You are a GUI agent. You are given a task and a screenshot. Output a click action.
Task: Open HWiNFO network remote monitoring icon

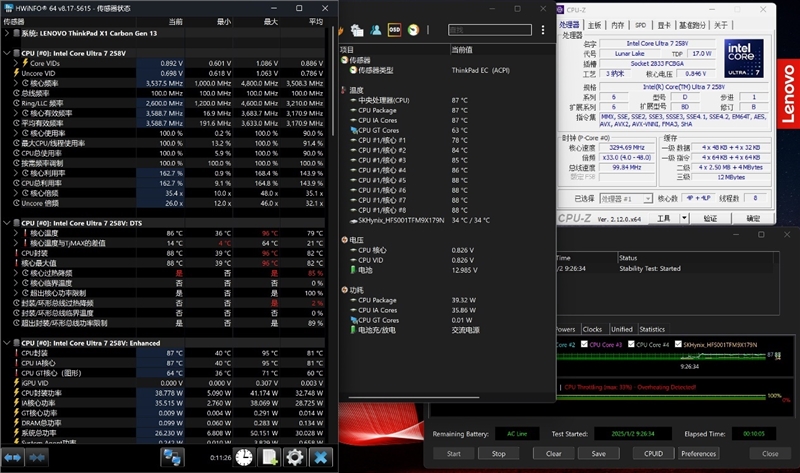coord(171,457)
